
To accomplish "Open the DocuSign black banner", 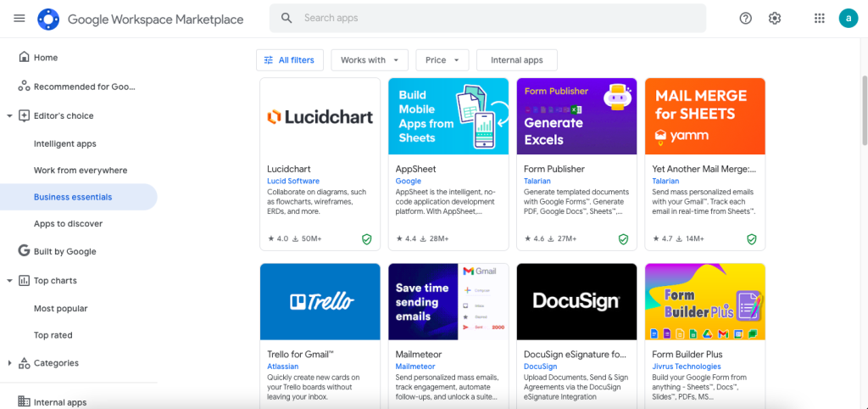I will coord(576,302).
